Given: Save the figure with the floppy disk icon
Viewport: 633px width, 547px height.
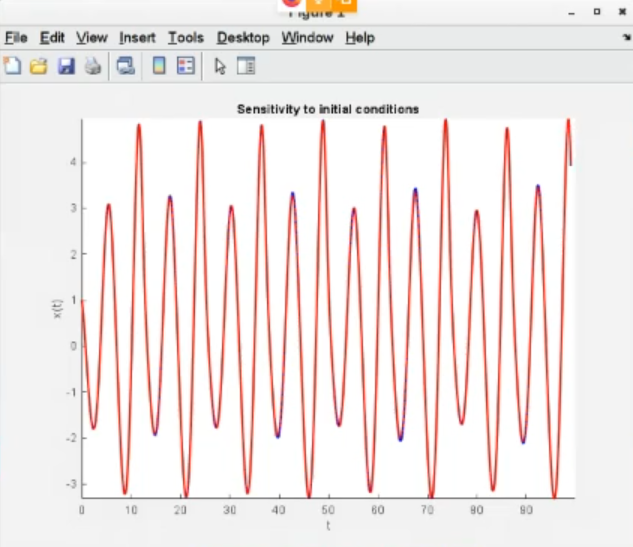Looking at the screenshot, I should [x=66, y=66].
